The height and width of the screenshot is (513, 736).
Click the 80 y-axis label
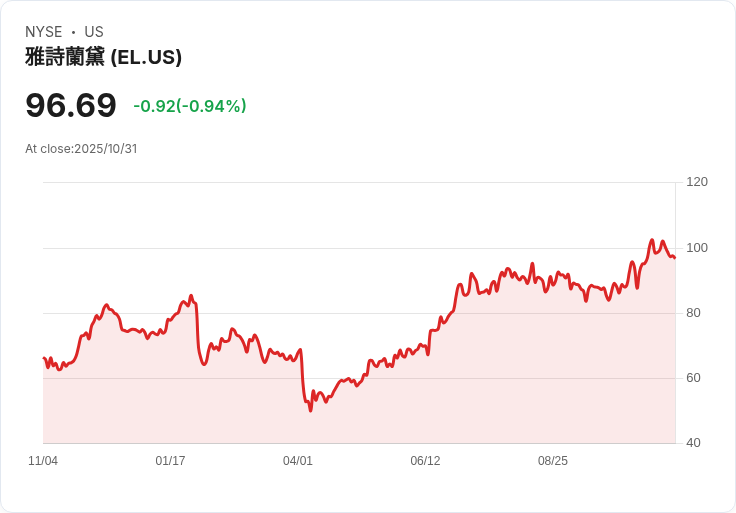(x=693, y=313)
